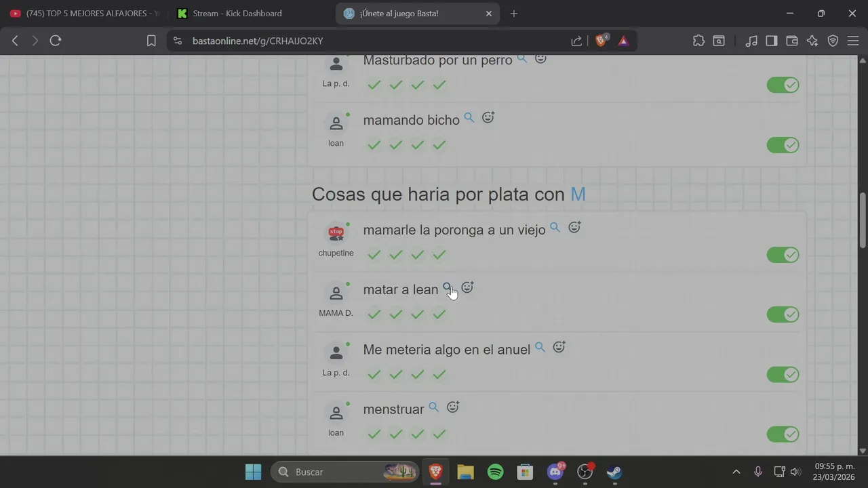
Task: Disable approval for "mamarle la poronga a un viejo"
Action: pyautogui.click(x=783, y=255)
